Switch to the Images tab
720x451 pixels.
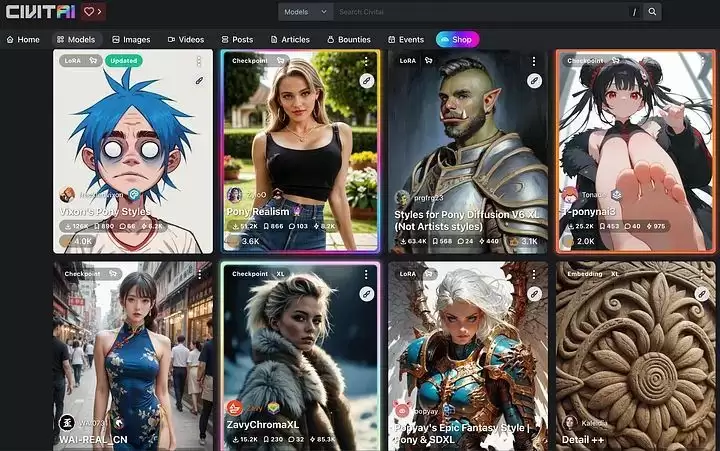point(131,40)
